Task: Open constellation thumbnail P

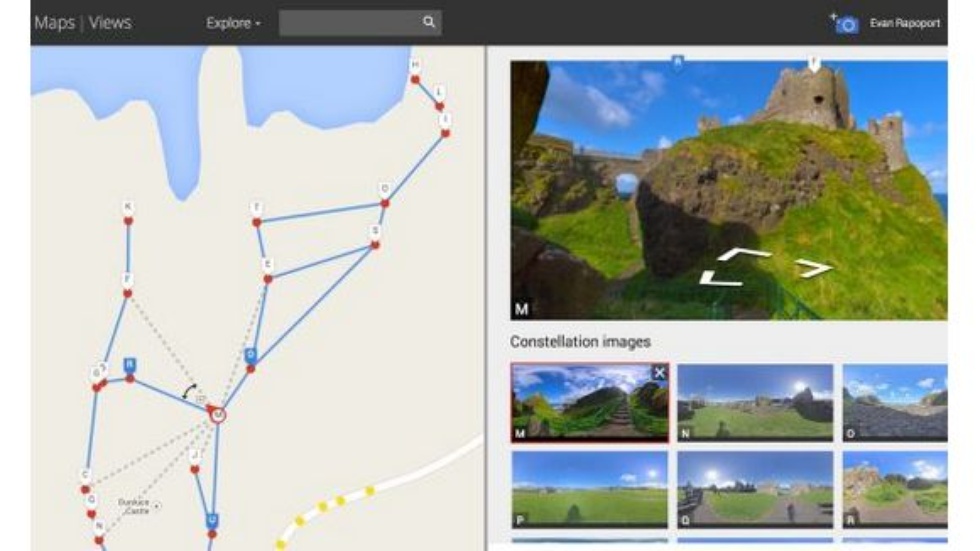Action: (x=589, y=489)
